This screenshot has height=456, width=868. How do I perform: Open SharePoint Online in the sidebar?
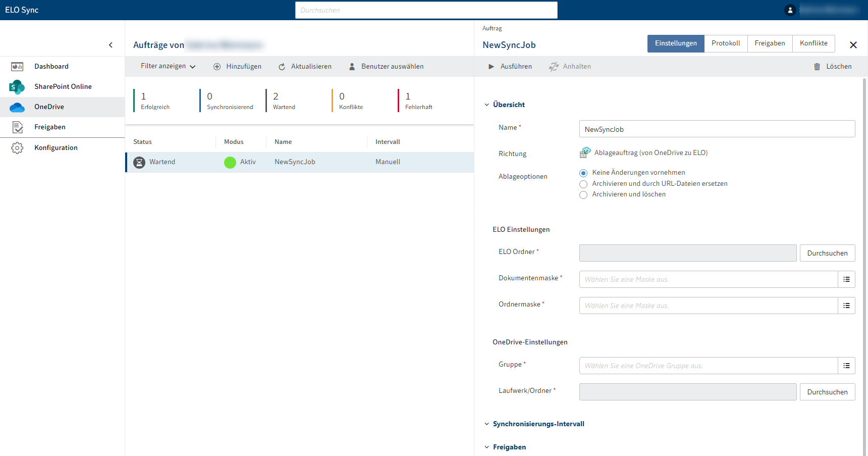[x=62, y=86]
